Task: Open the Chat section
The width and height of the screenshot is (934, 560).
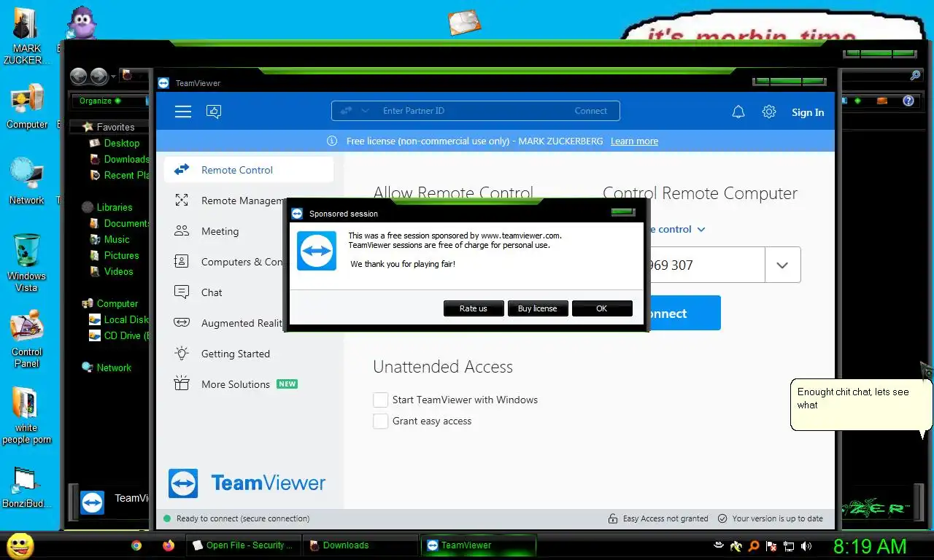Action: pos(212,292)
